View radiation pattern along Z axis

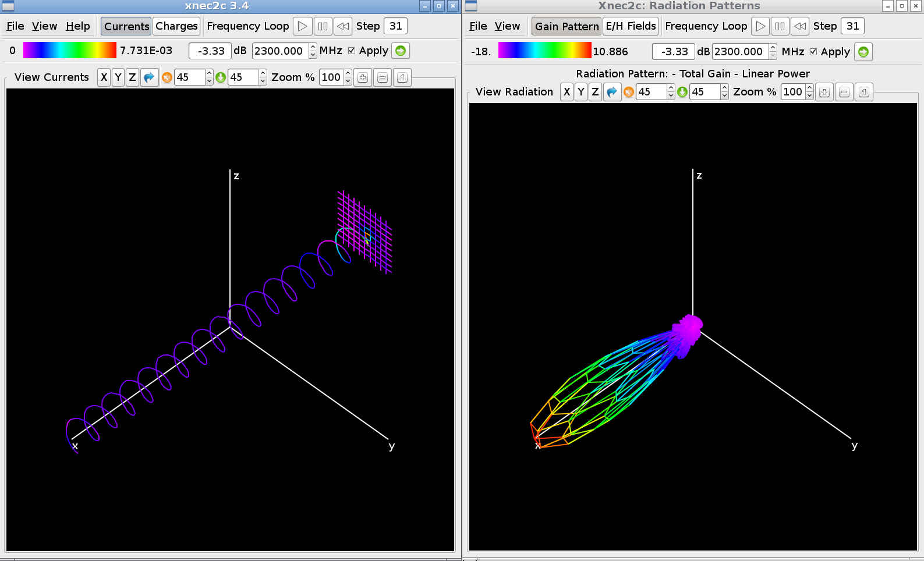pos(595,92)
